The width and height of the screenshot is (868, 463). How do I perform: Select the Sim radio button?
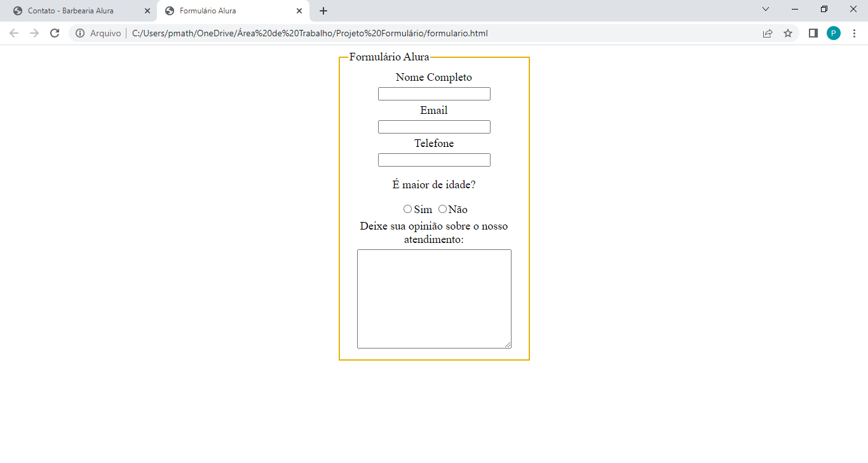pyautogui.click(x=407, y=209)
